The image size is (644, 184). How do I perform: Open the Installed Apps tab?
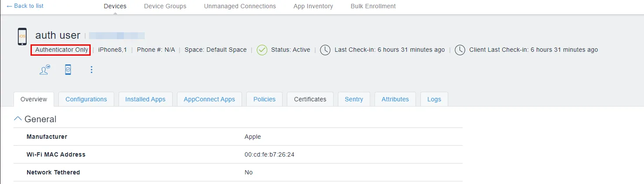tap(145, 99)
